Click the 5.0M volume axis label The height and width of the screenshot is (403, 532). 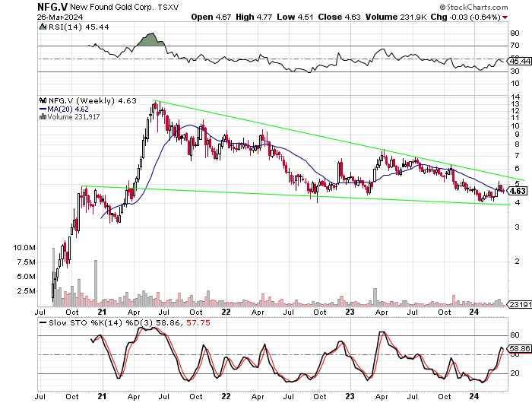click(x=27, y=277)
